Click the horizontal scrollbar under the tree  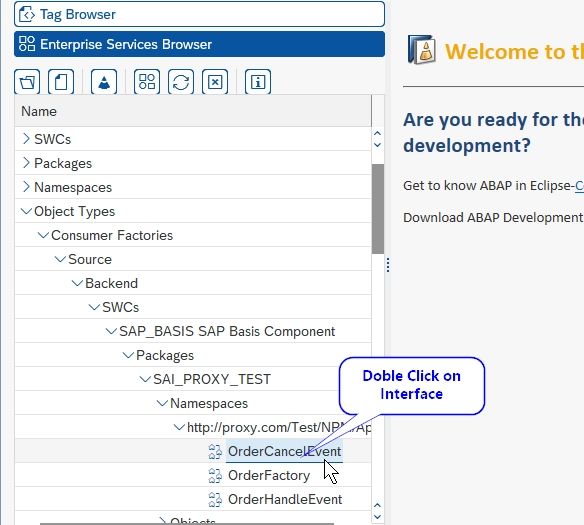(187, 524)
